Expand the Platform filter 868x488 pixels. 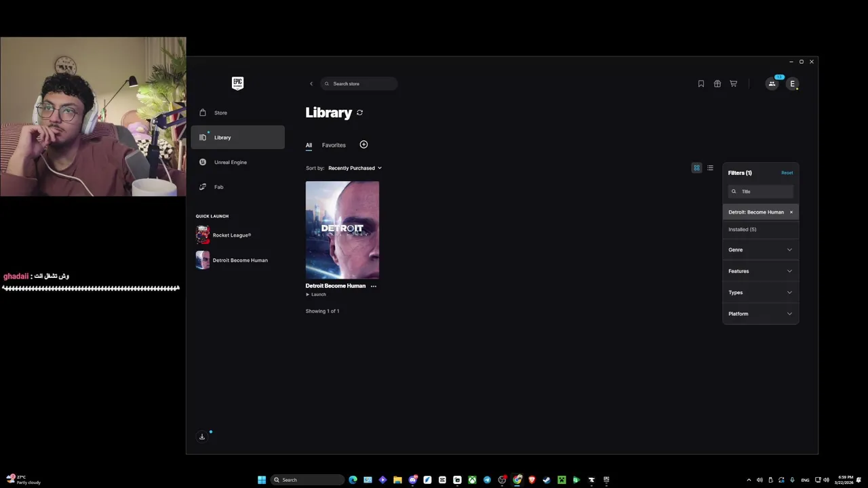pos(760,314)
